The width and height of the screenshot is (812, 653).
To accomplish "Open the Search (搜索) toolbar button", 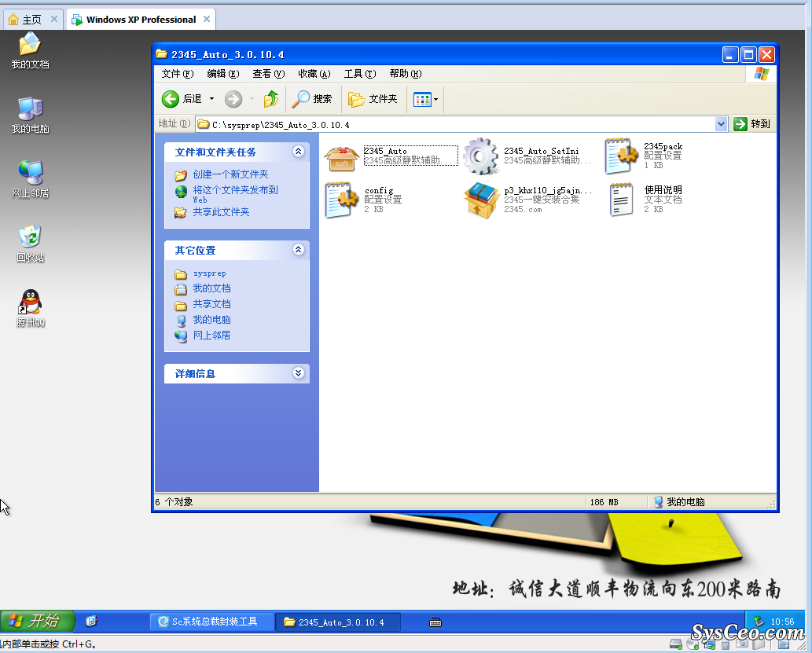I will 312,99.
